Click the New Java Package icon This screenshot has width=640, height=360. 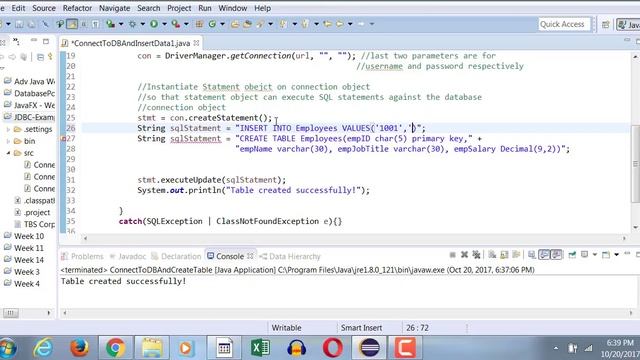point(200,24)
